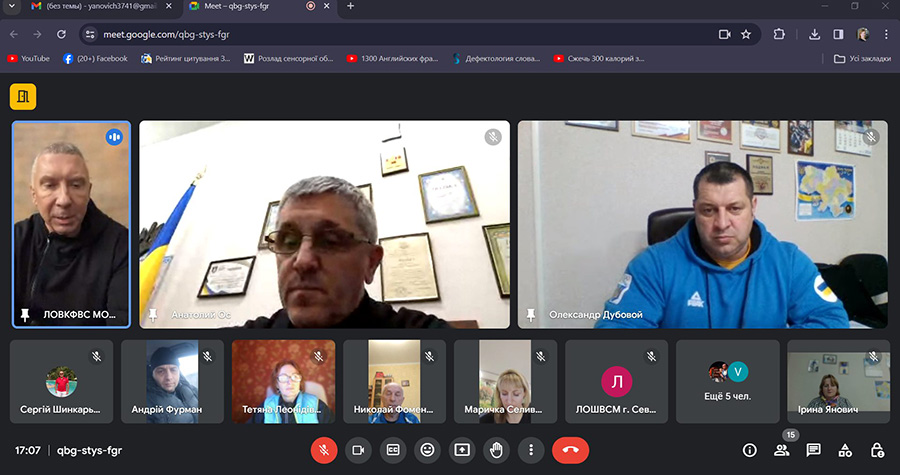The width and height of the screenshot is (900, 475).
Task: Turn off the camera in Meet toolbar
Action: [x=358, y=450]
